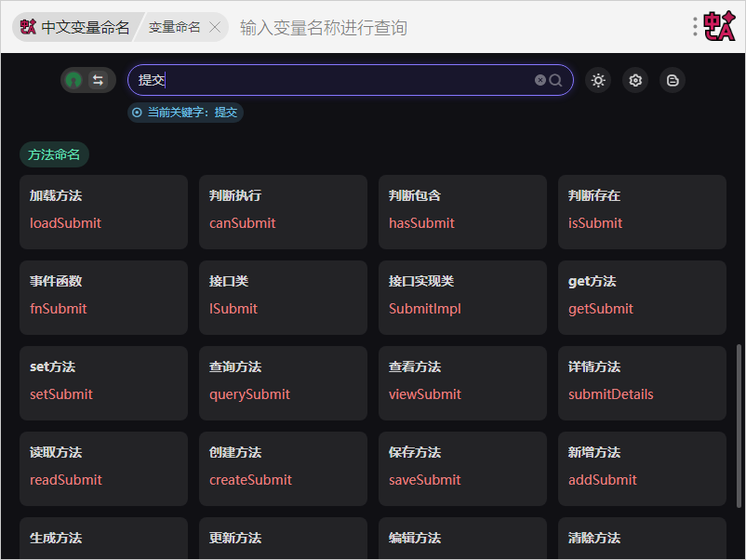This screenshot has width=746, height=560.
Task: Choose the hasSubmit naming result
Action: click(x=462, y=212)
